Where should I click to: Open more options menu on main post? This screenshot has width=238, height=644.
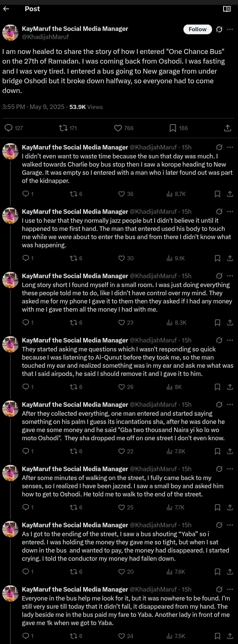click(230, 29)
